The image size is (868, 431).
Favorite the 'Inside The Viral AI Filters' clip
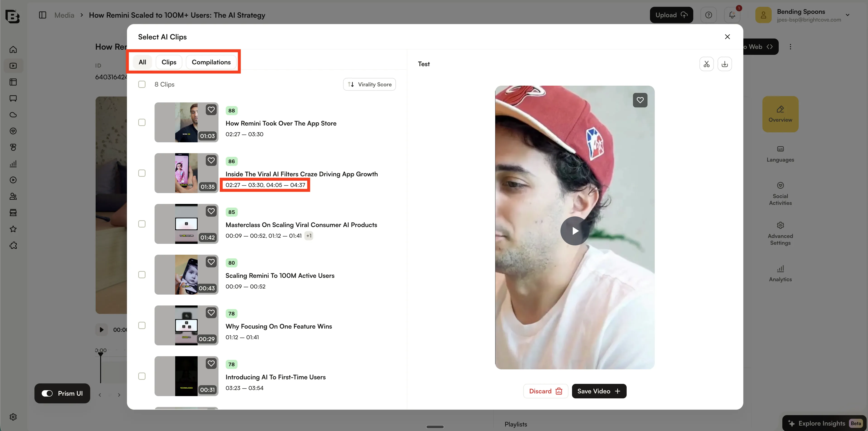pos(211,161)
